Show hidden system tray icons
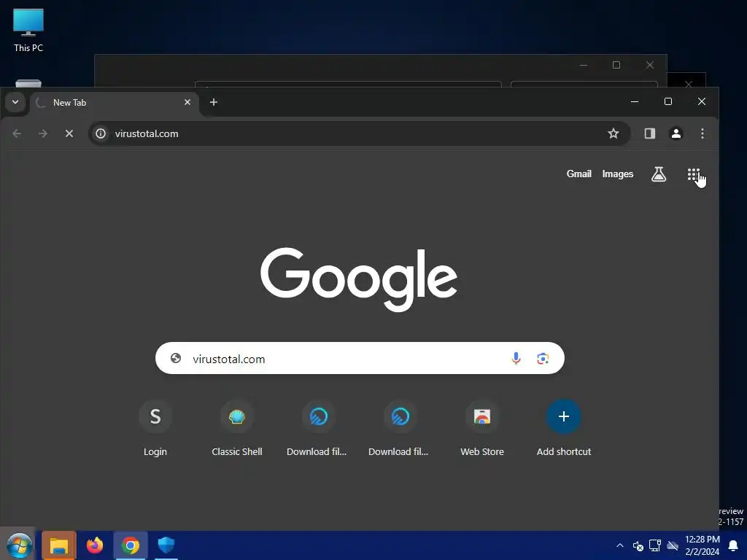 pos(620,545)
